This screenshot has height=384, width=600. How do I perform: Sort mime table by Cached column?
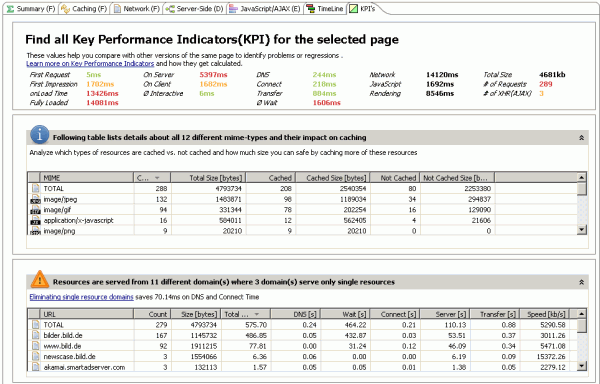coord(270,178)
